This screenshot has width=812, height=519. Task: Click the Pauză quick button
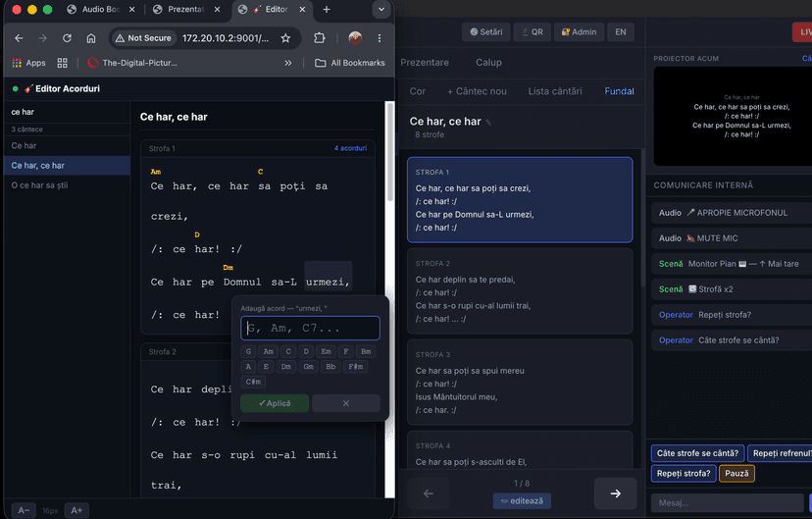point(736,474)
